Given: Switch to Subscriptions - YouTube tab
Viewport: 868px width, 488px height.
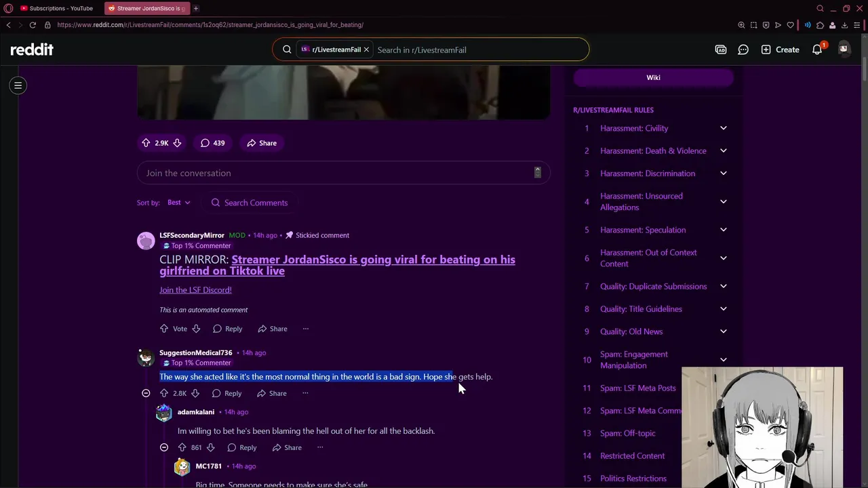Looking at the screenshot, I should tap(60, 8).
